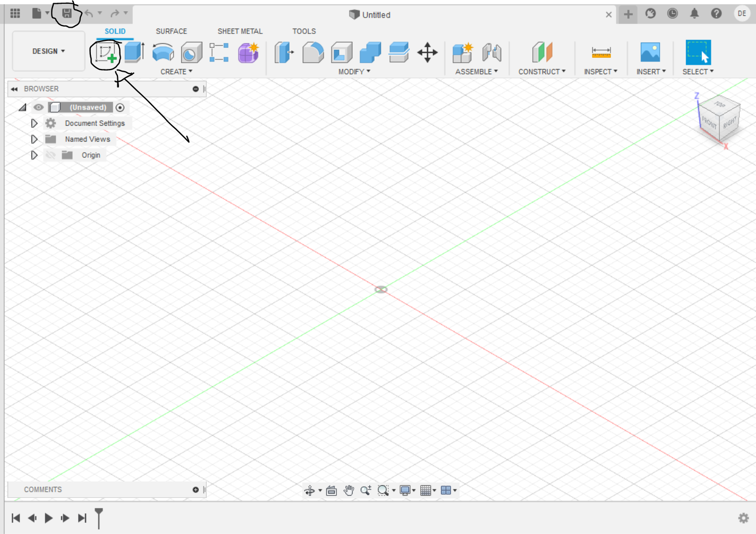Select the New Component tool
Screen dimensions: 756x534
[463, 53]
